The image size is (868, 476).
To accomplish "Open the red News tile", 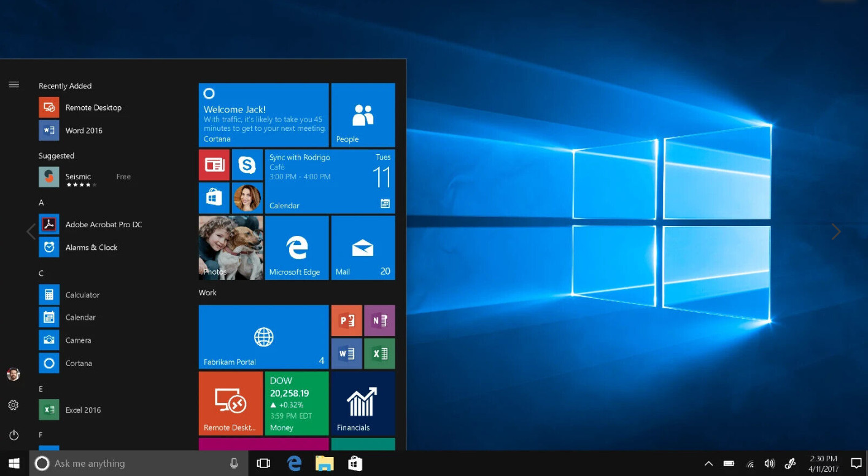I will 214,165.
